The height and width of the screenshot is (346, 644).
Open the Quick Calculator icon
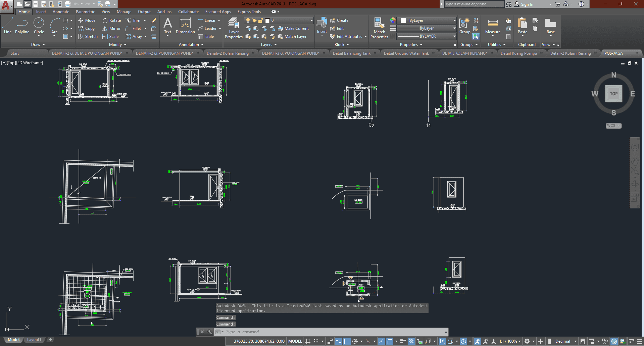[508, 37]
